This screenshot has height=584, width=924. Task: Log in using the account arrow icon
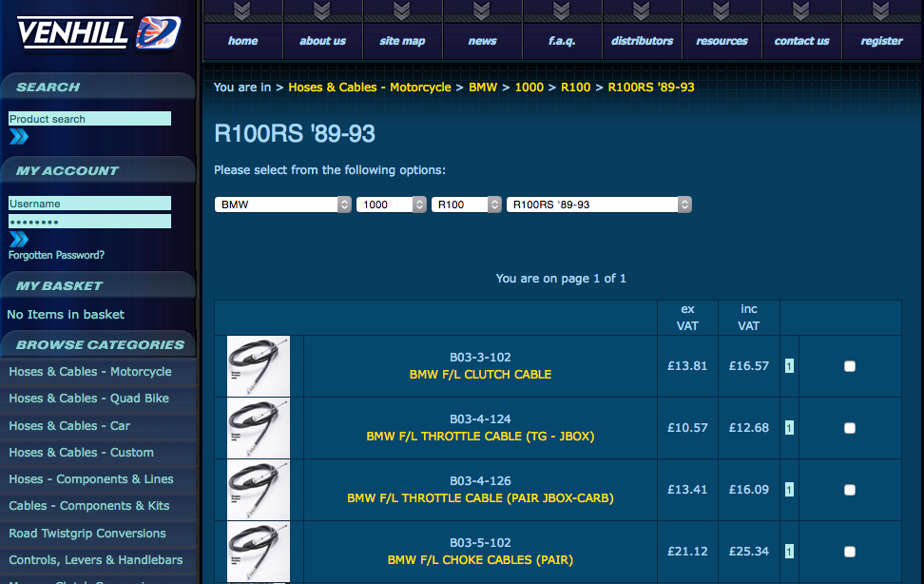pyautogui.click(x=19, y=239)
